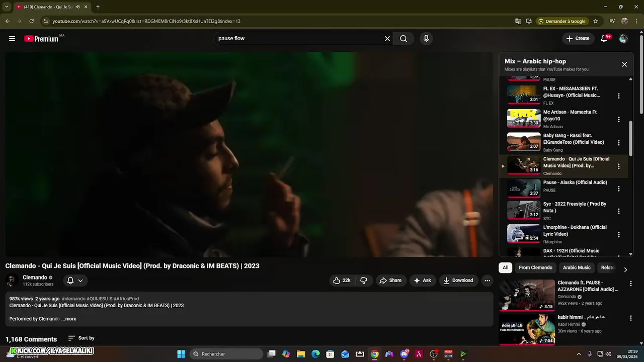
Task: Open more actions menu under the video
Action: pyautogui.click(x=487, y=281)
